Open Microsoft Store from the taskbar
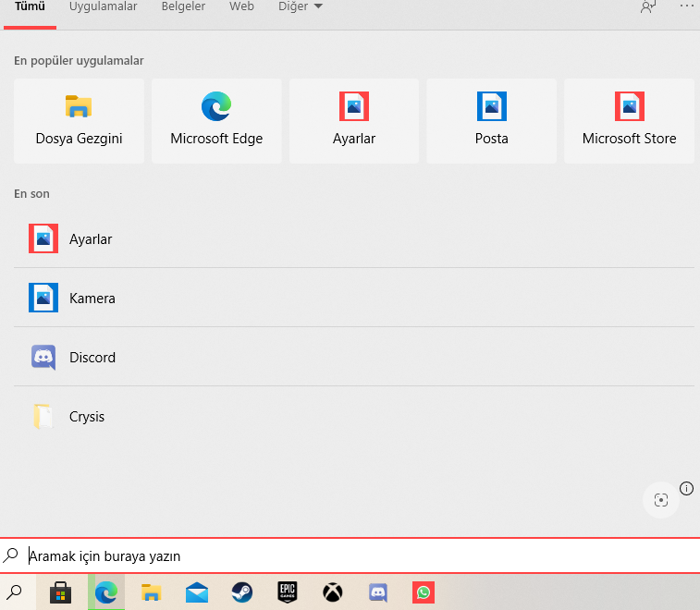The image size is (700, 610). point(61,592)
